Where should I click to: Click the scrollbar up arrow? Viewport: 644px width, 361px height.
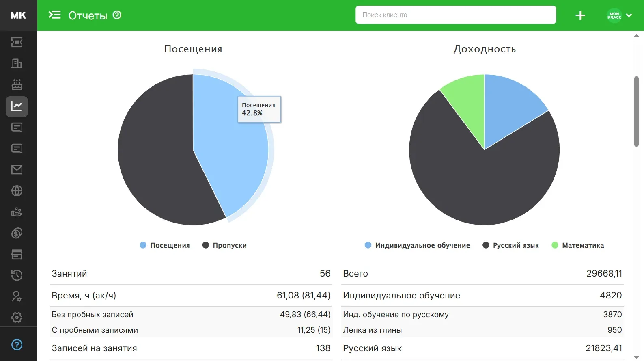pos(636,36)
